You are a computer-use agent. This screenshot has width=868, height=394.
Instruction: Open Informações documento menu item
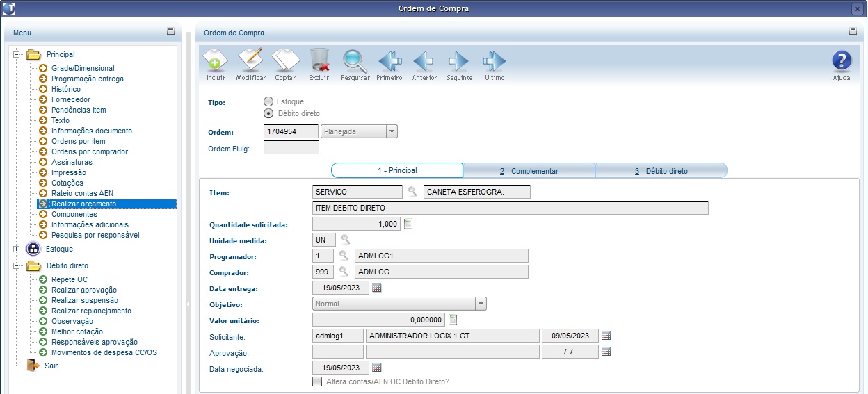coord(92,131)
